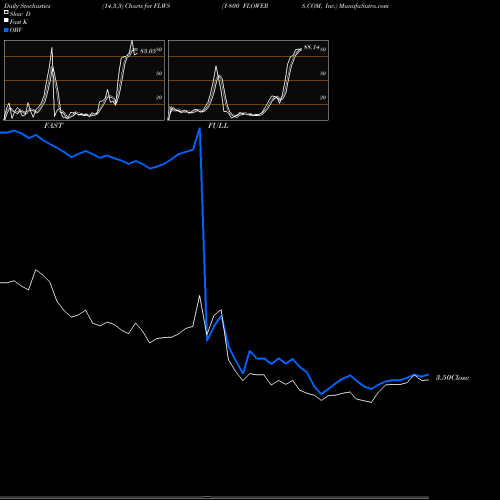This screenshot has width=500, height=500.
Task: Click the 'MunafaSutra.com' text
Action: point(364,6)
